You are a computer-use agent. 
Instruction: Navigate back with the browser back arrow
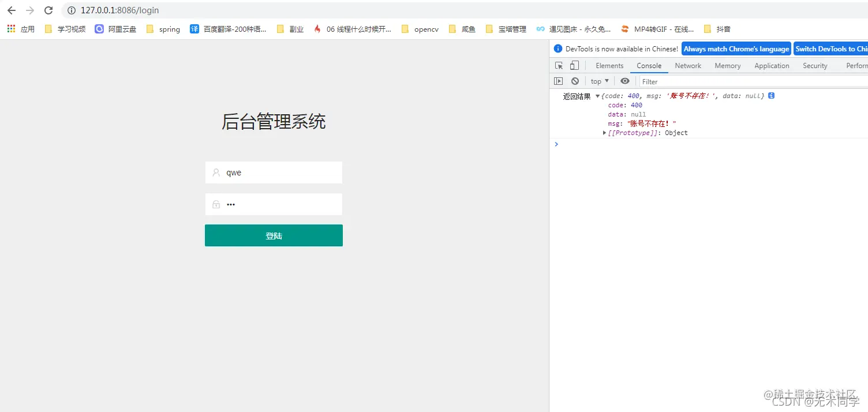(x=12, y=10)
